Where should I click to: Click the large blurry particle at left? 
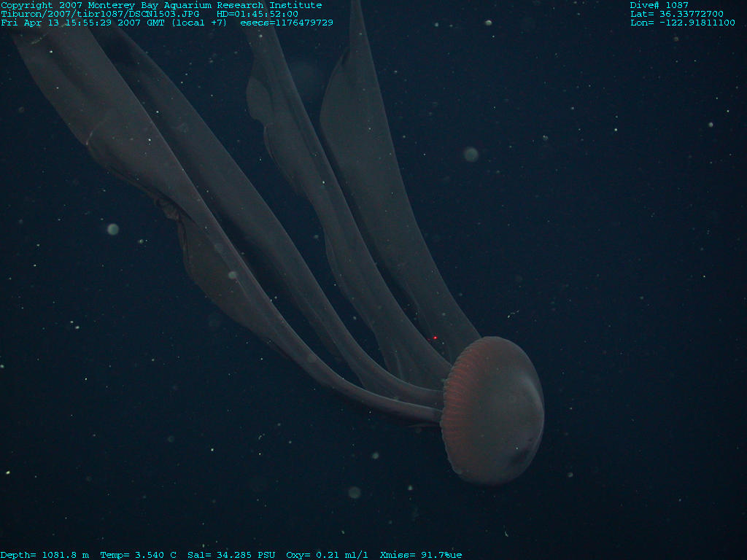click(x=112, y=229)
